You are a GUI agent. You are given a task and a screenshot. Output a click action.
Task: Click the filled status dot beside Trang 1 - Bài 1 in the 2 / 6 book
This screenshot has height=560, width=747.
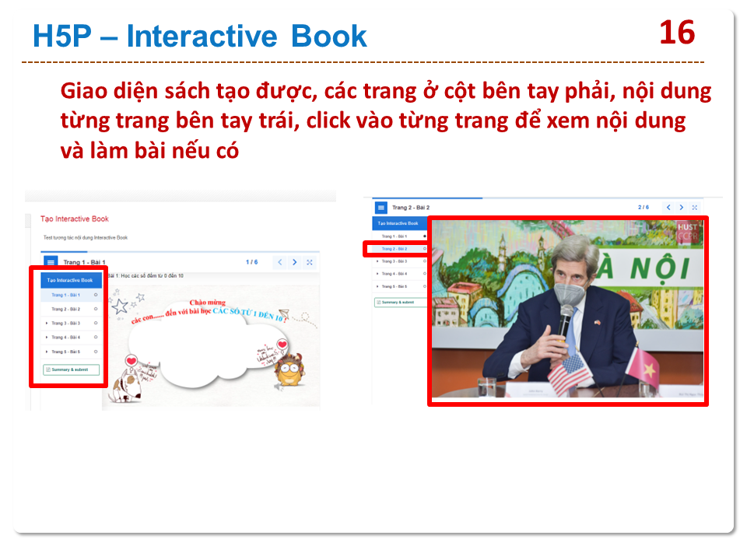(x=424, y=236)
